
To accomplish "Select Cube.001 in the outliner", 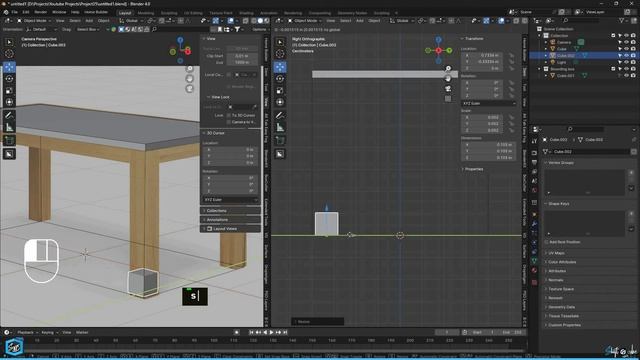I will point(565,76).
